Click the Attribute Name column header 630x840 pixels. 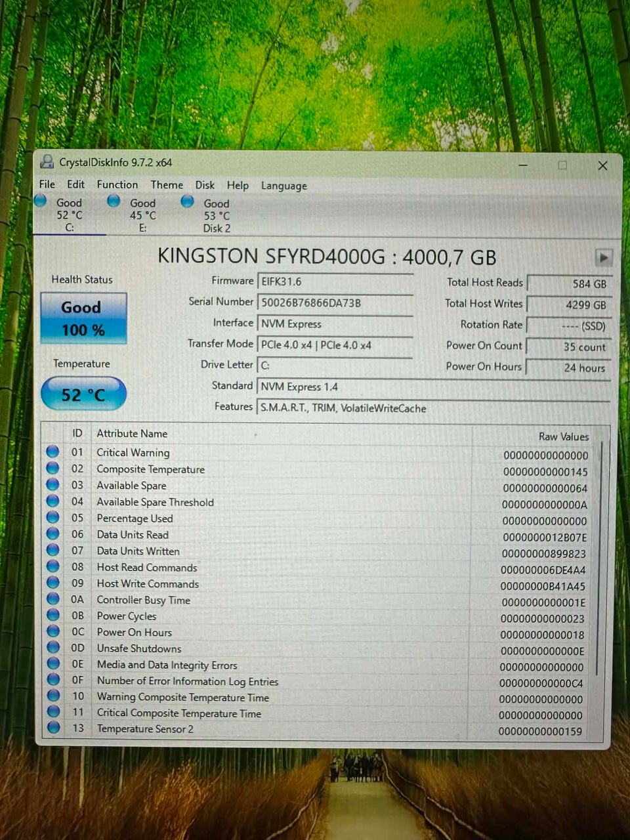point(132,433)
